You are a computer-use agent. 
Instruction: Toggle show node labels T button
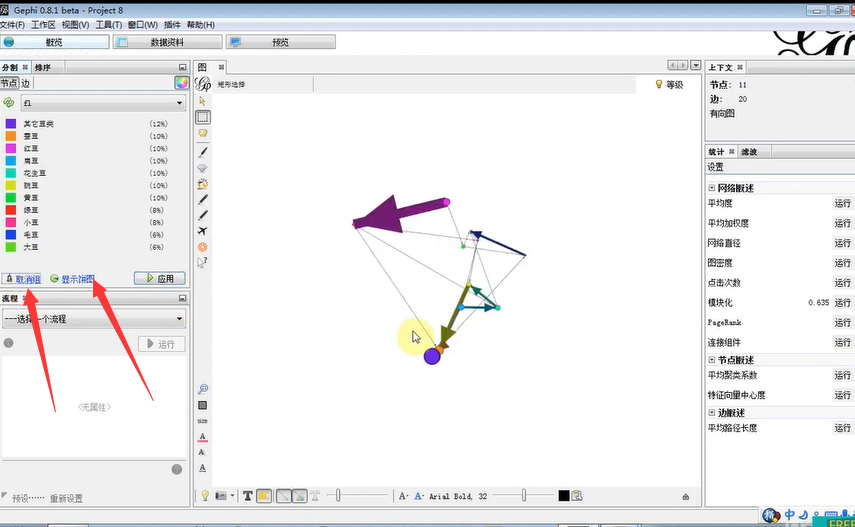click(x=248, y=495)
